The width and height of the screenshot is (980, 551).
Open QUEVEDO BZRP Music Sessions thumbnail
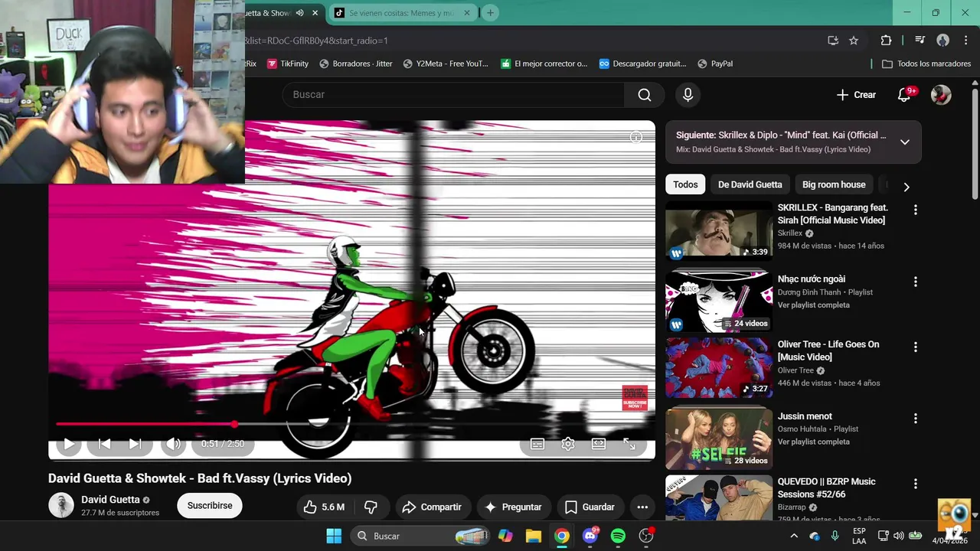click(x=719, y=497)
